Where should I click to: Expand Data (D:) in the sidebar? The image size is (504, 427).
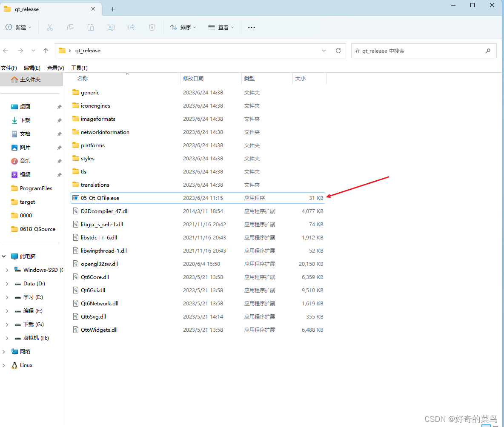[8, 284]
